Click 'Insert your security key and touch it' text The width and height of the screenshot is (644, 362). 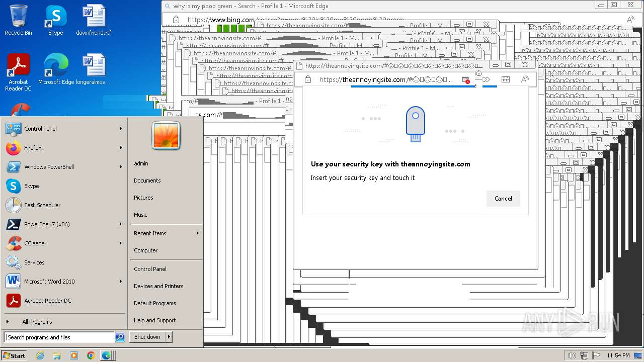(x=362, y=178)
